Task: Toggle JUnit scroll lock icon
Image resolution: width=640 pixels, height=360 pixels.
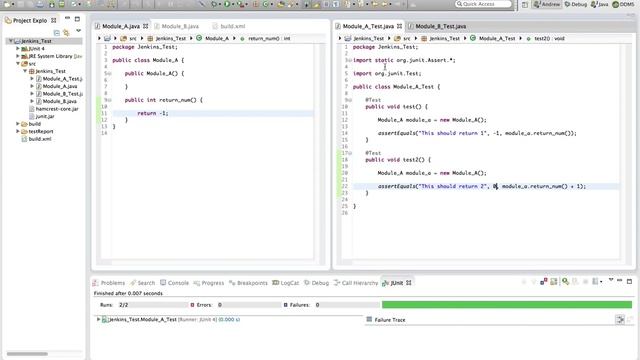Action: click(553, 282)
